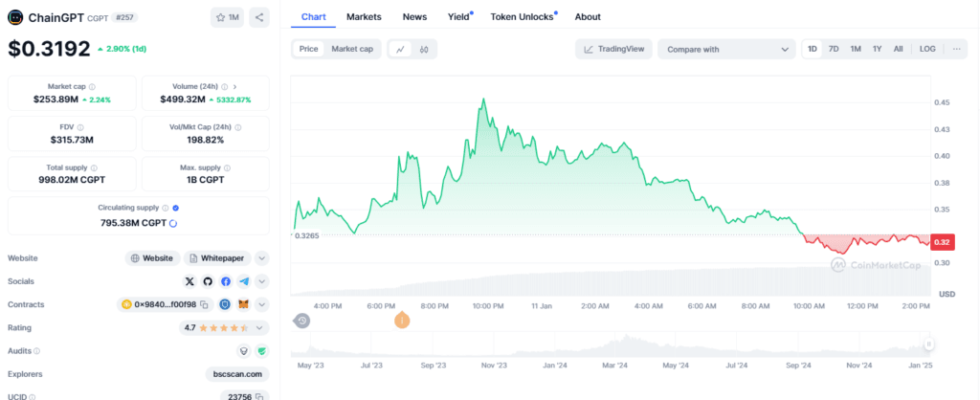The height and width of the screenshot is (400, 980).
Task: Click the 795.38M CGPT circulating supply value
Action: click(134, 223)
